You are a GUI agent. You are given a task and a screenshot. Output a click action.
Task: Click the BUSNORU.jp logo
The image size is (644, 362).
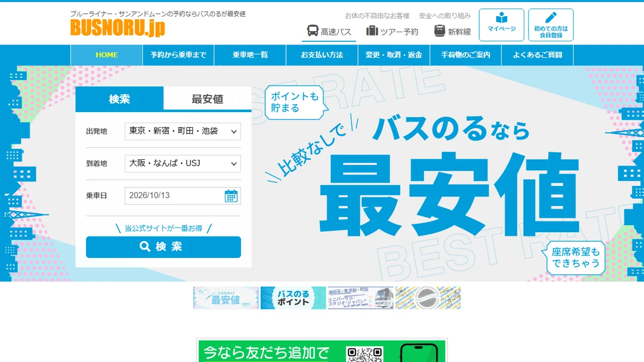click(118, 27)
